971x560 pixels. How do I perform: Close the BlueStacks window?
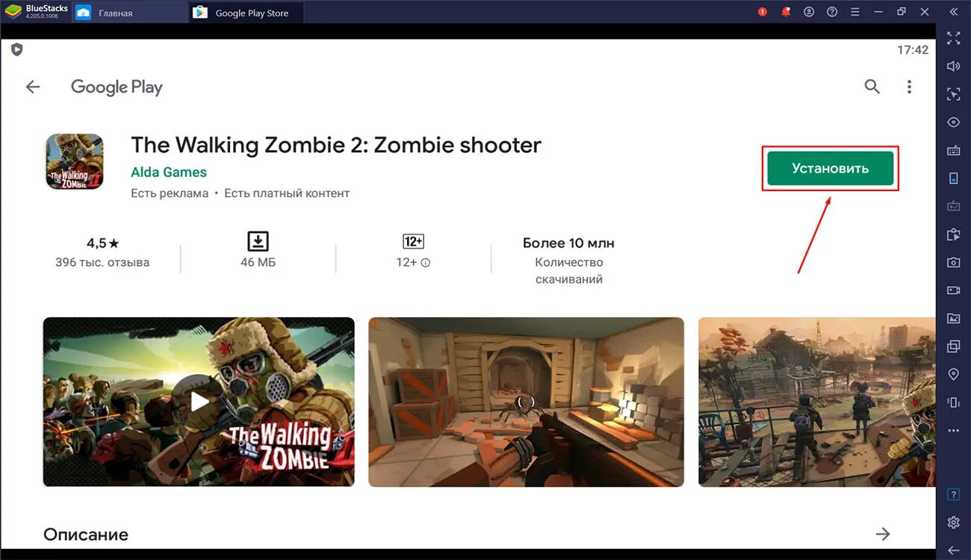tap(925, 12)
